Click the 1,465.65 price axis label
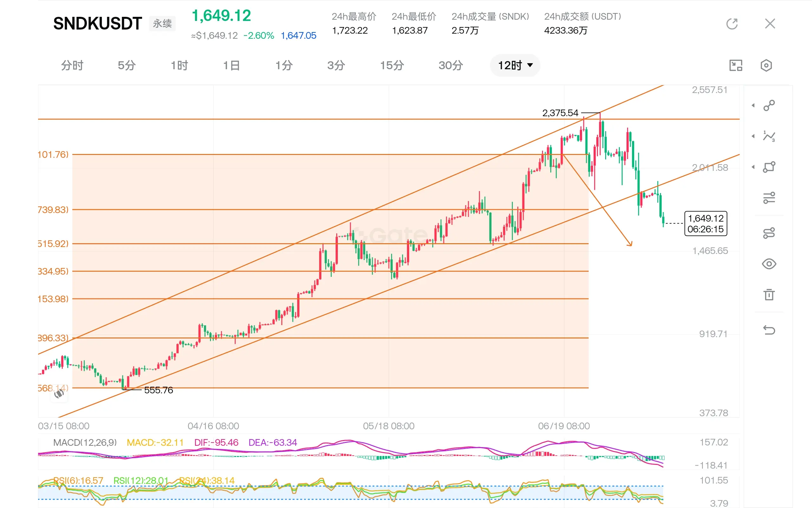The width and height of the screenshot is (812, 508). (x=710, y=251)
